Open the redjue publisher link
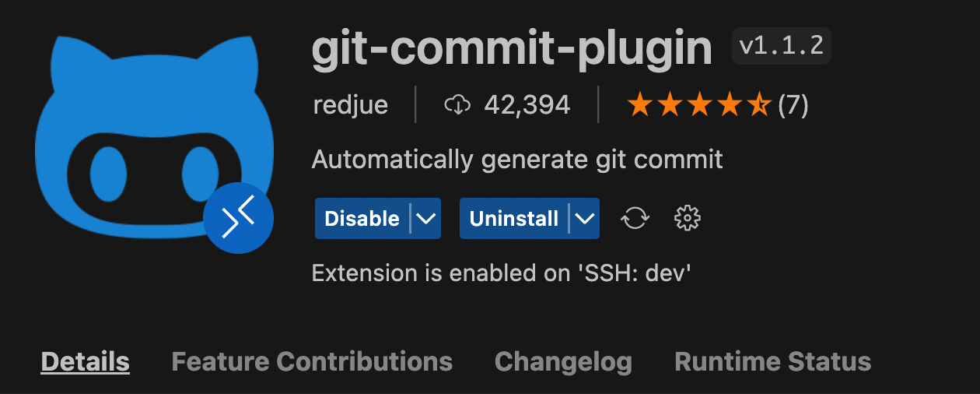Viewport: 980px width, 394px height. [x=351, y=104]
